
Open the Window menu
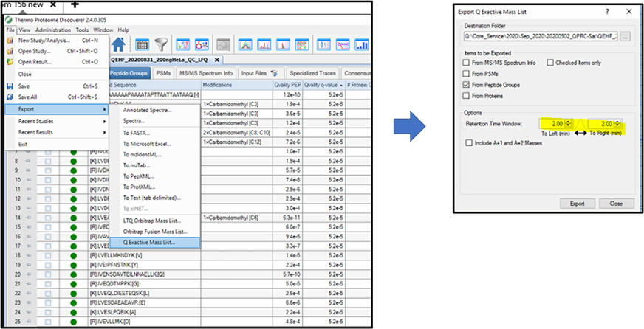(103, 30)
